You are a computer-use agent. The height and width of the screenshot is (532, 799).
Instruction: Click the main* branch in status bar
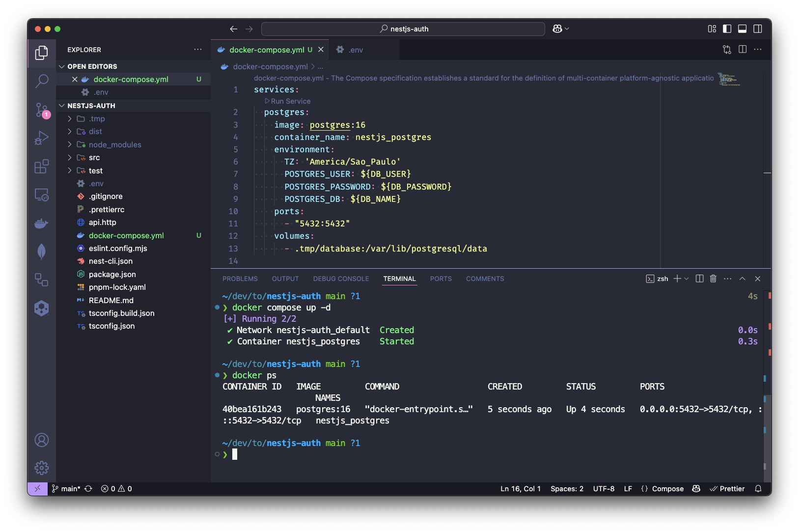tap(66, 489)
